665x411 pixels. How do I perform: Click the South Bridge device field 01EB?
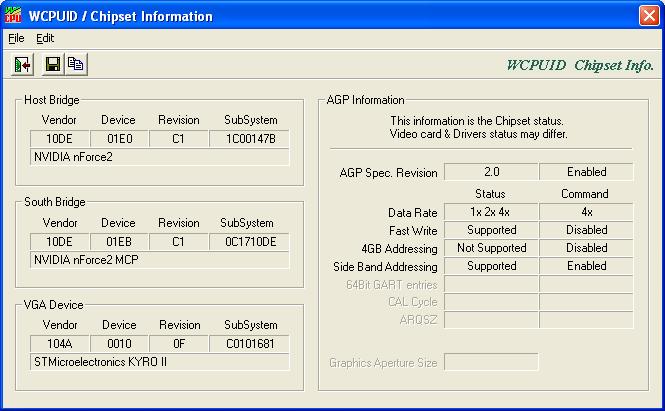point(118,241)
